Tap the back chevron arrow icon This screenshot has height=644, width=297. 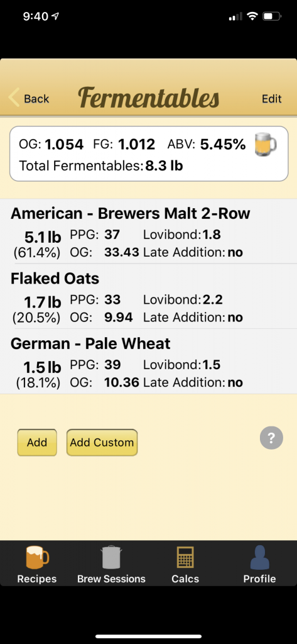coord(14,98)
